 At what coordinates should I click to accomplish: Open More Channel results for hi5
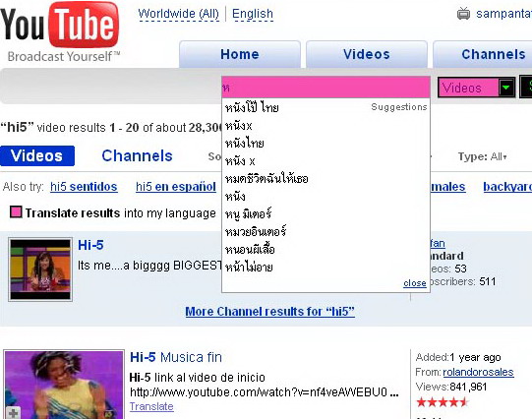270,312
